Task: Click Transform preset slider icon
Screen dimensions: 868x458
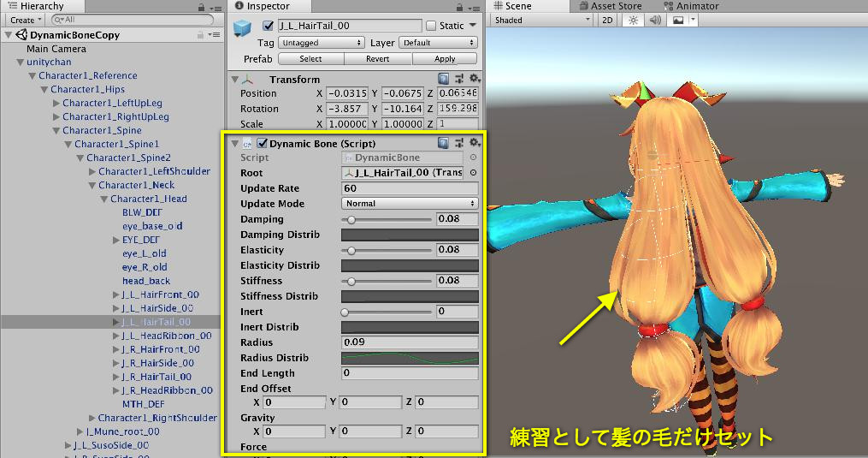Action: pos(459,79)
